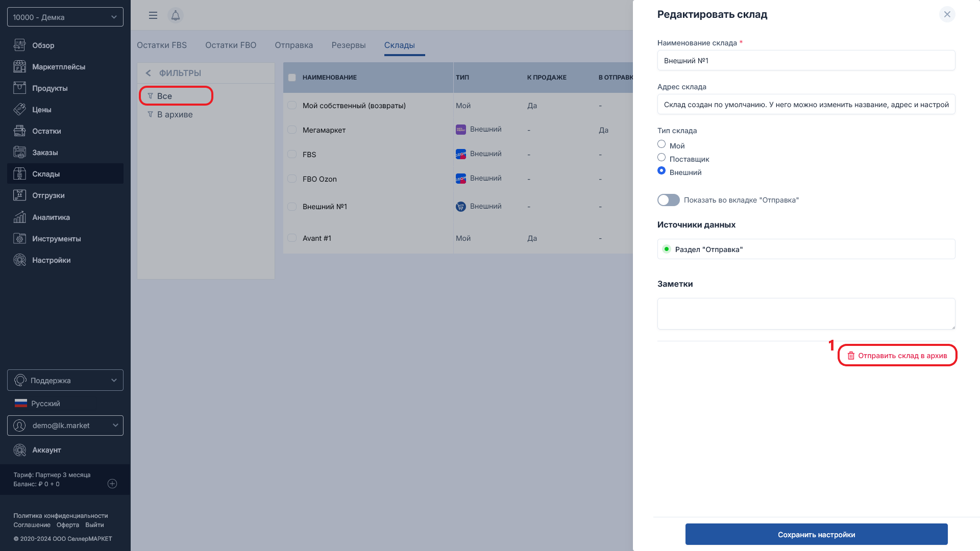Screen dimensions: 980x551
Task: Open the Оферта link
Action: pyautogui.click(x=68, y=525)
